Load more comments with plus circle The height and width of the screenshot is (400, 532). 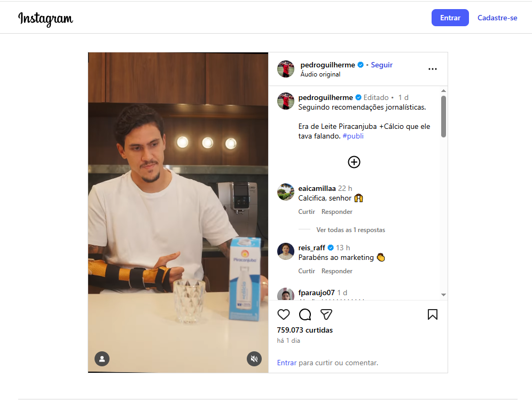pyautogui.click(x=354, y=162)
